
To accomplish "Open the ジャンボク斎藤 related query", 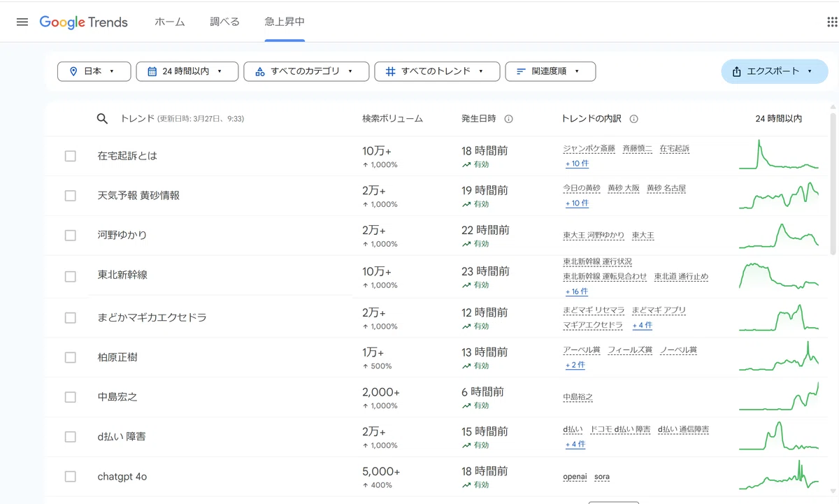I will (x=589, y=149).
